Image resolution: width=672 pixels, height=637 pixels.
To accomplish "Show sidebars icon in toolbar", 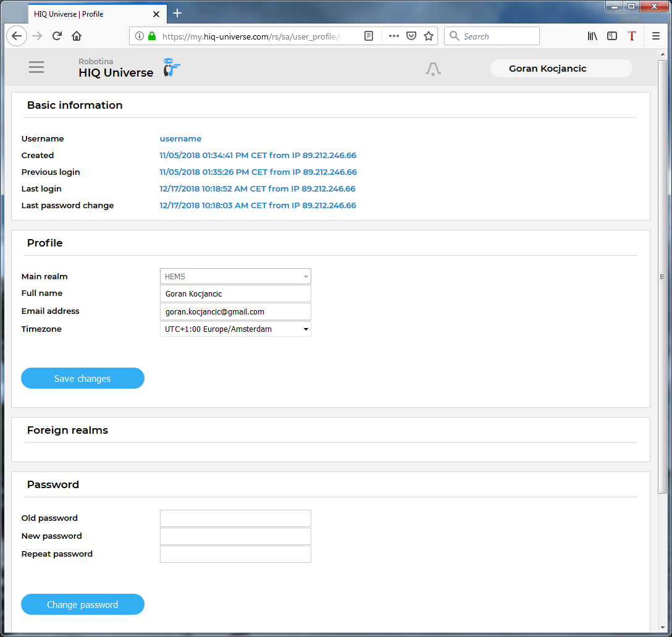I will [x=612, y=36].
